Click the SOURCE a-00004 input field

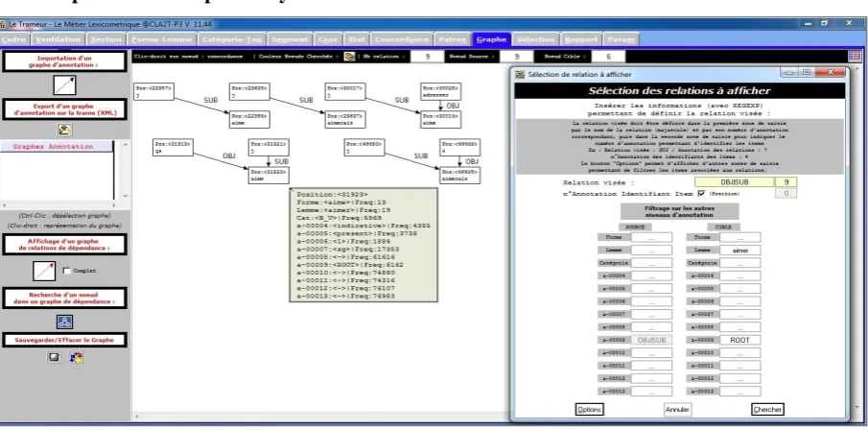[x=651, y=276]
